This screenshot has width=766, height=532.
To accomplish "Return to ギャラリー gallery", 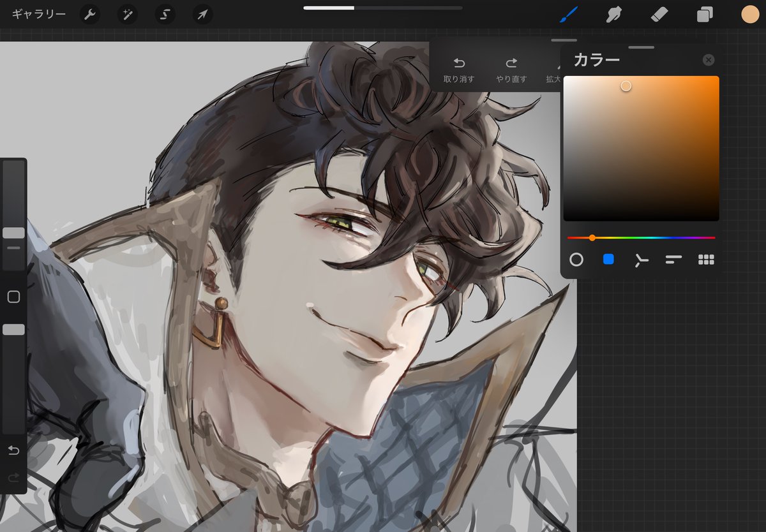I will [x=38, y=14].
